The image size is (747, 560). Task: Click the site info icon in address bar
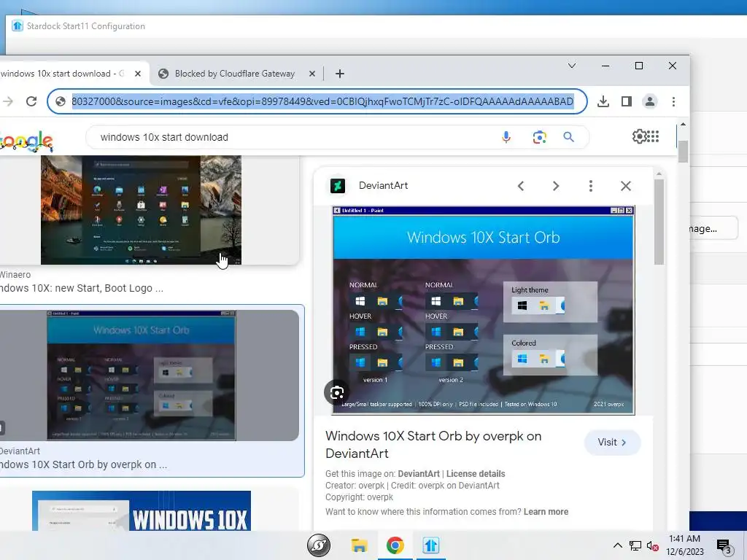tap(61, 101)
